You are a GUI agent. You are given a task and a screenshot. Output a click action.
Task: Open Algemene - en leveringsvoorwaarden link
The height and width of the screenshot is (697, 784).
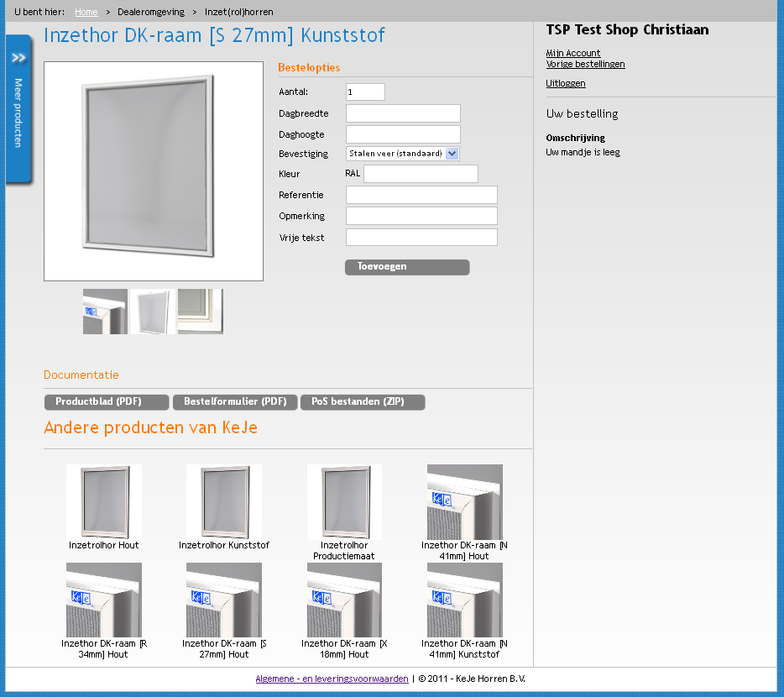pos(332,679)
